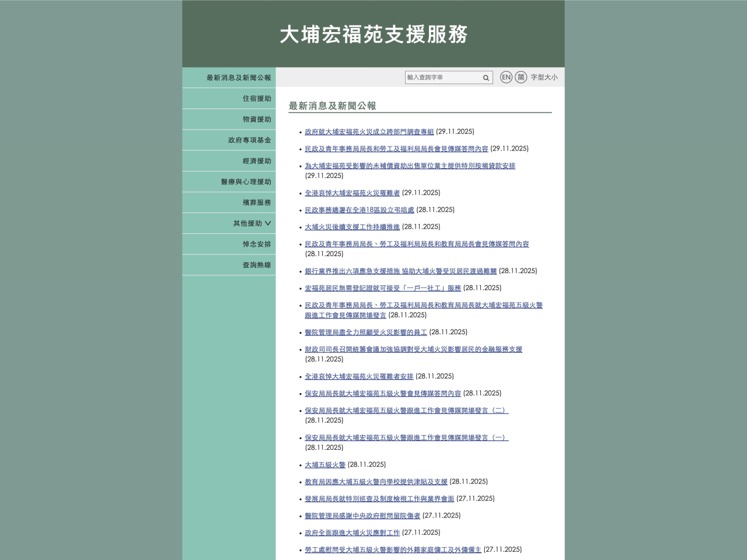
Task: Click the 大埔火災後續支援工作持續推進 link
Action: (x=352, y=227)
